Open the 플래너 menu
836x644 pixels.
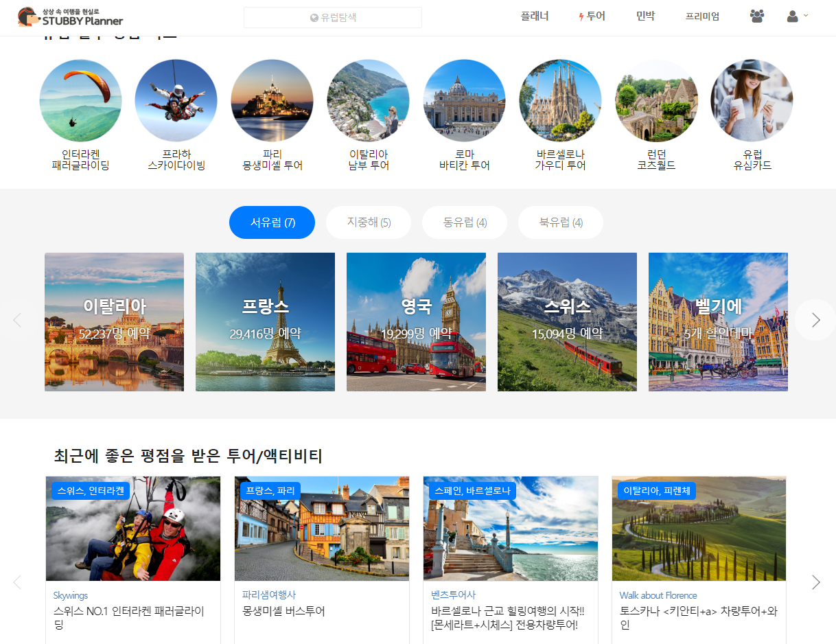[535, 16]
